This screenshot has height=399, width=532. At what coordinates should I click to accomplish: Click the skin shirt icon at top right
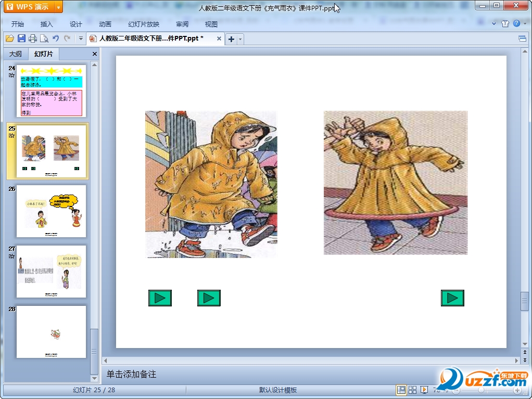coord(505,23)
